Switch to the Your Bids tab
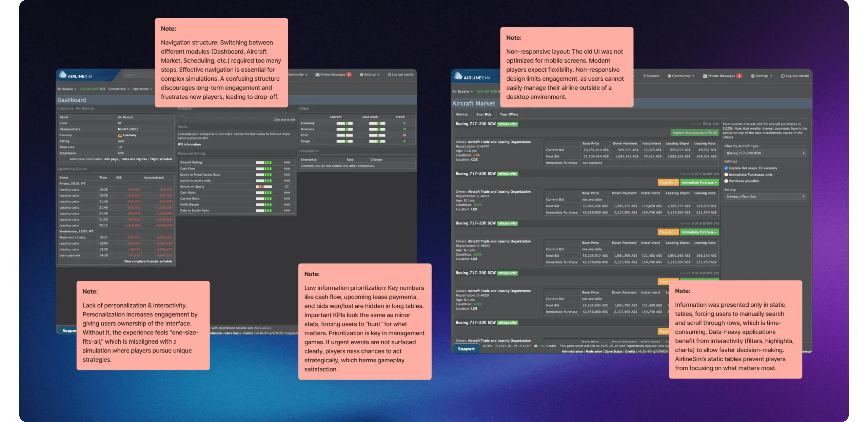Viewport: 868px width, 422px height. click(x=484, y=114)
